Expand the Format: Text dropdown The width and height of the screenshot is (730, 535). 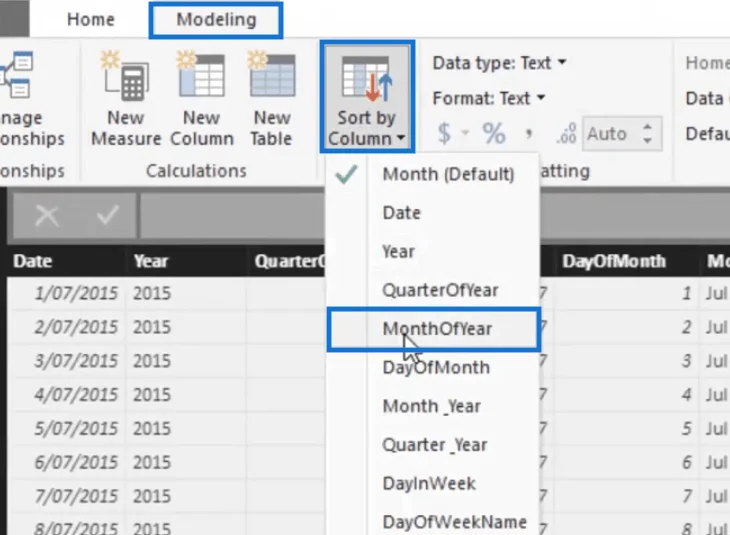point(488,98)
